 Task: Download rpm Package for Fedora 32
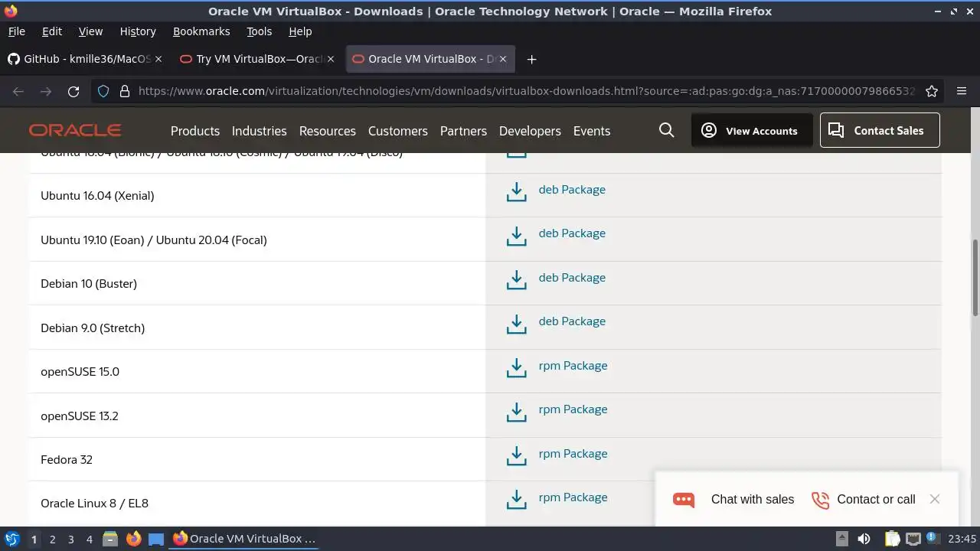pos(573,454)
